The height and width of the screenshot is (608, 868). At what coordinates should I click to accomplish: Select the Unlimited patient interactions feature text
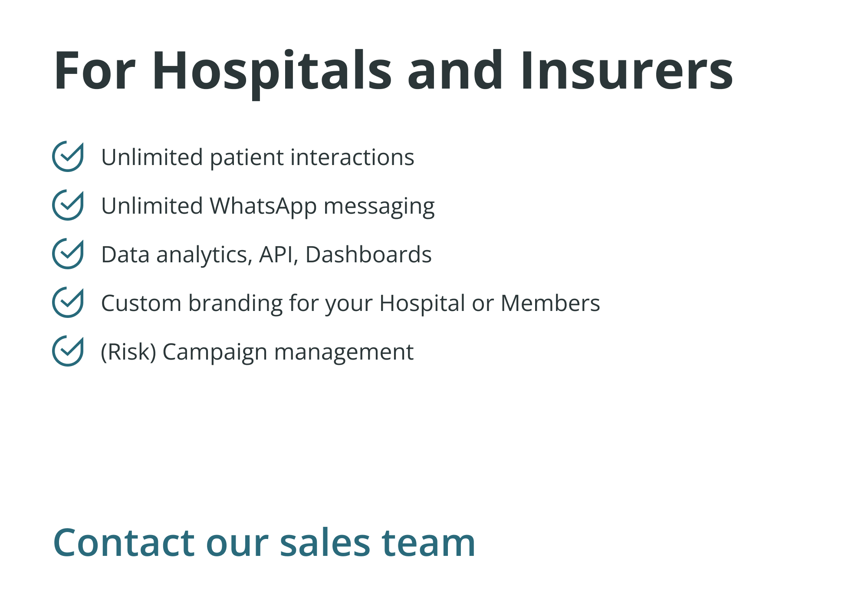(257, 157)
